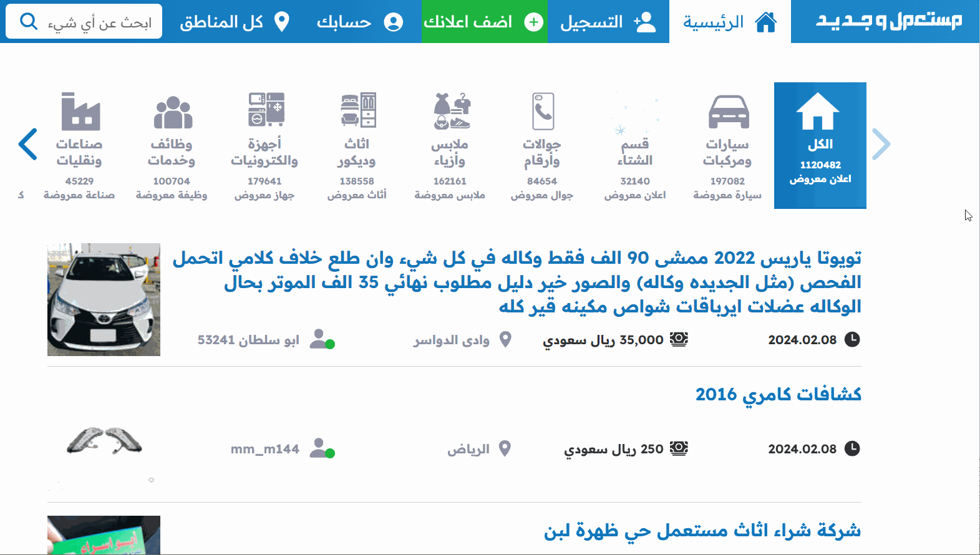This screenshot has width=980, height=555.
Task: Open the furniture and decor category
Action: 357,152
